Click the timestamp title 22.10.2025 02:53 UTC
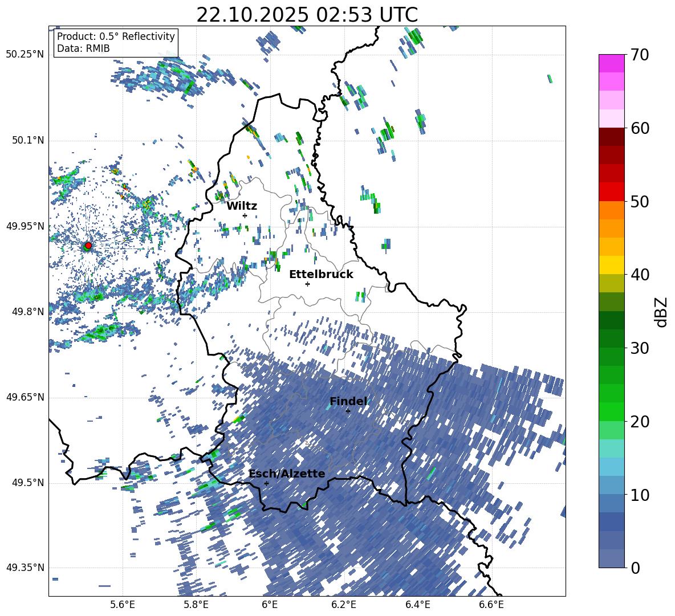 (x=307, y=15)
